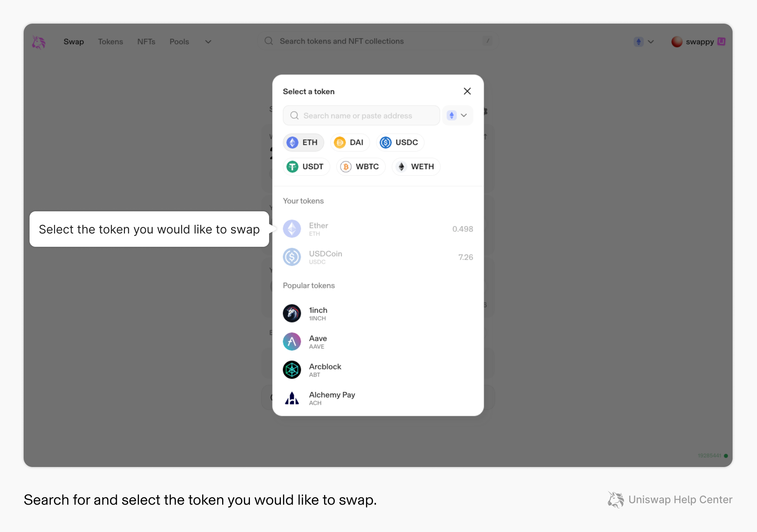Click the Uniswap Help Center logo text
Image resolution: width=757 pixels, height=532 pixels.
coord(670,500)
